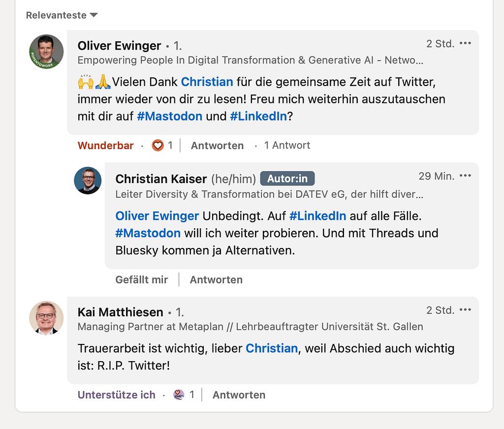Open options menu on Oliver Ewinger's comment
Viewport: 504px width, 429px height.
[465, 43]
